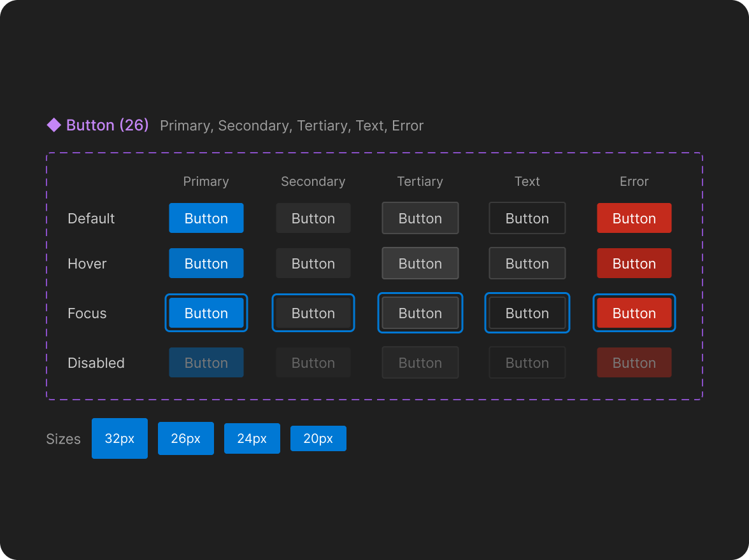Click the Tertiary Focus button

coord(420,312)
